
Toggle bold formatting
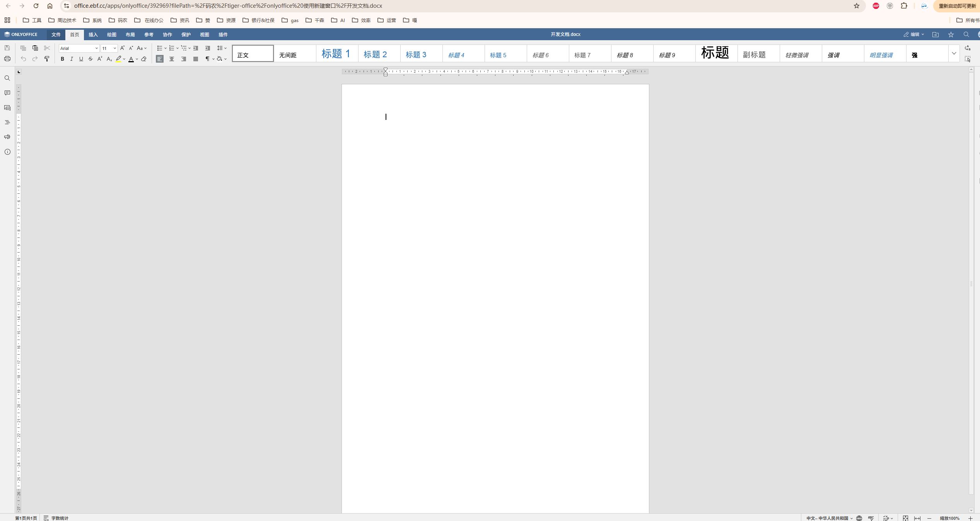(62, 59)
